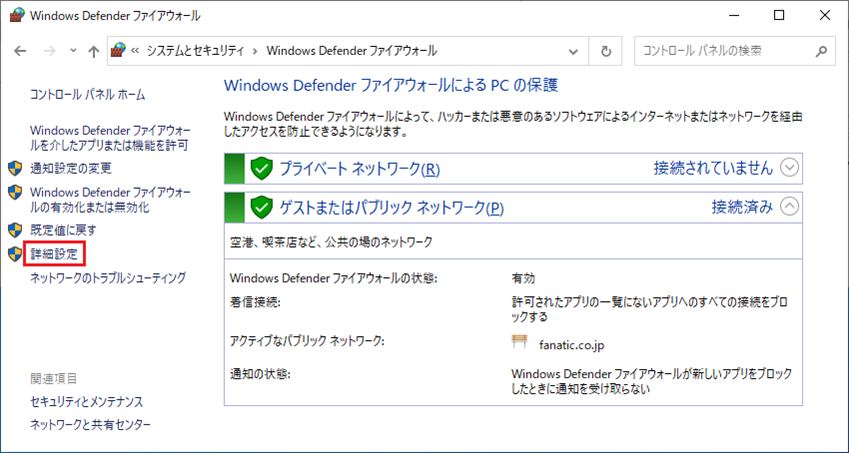
Task: Click shield icon beside 通知設定の変更
Action: 15,168
